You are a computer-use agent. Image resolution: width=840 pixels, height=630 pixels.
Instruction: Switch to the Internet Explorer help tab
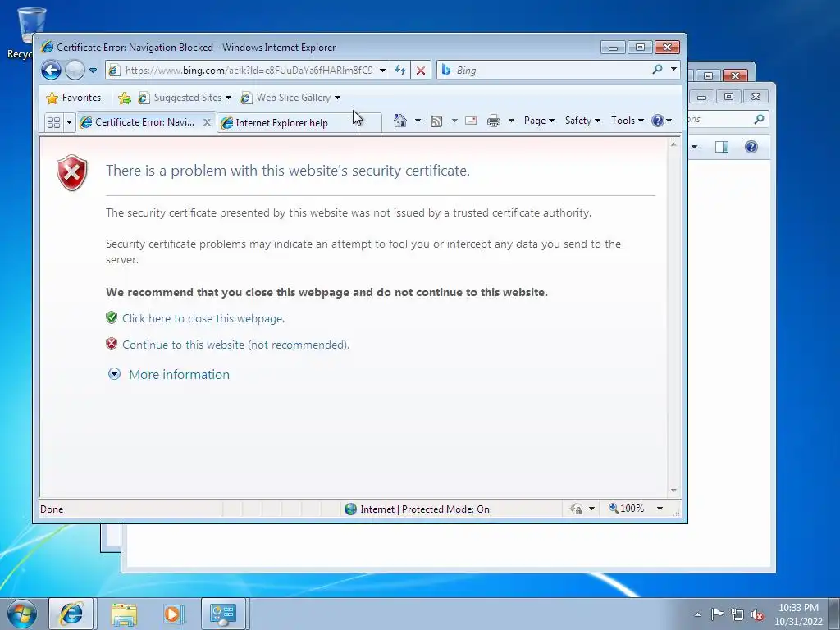pos(288,123)
